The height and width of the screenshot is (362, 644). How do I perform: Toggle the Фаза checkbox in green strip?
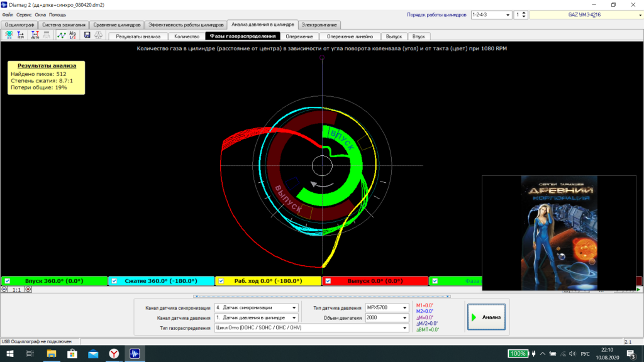pyautogui.click(x=435, y=281)
